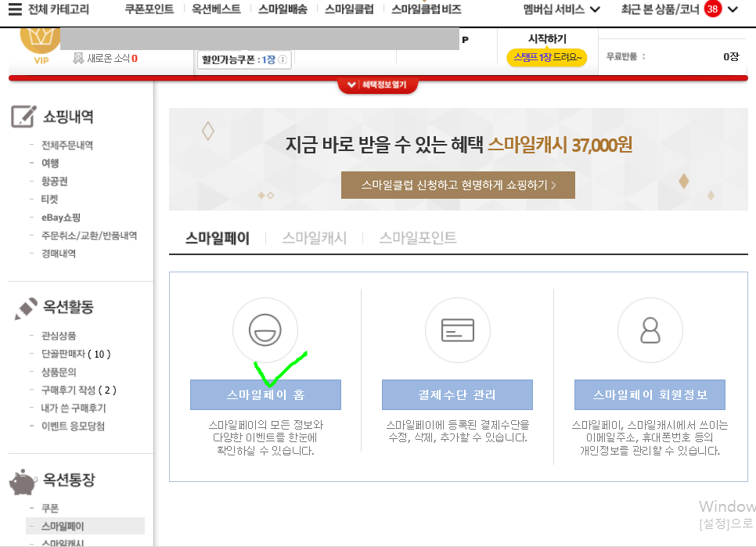The height and width of the screenshot is (547, 756).
Task: Click the 무료반품 0장 counter
Action: (x=672, y=57)
